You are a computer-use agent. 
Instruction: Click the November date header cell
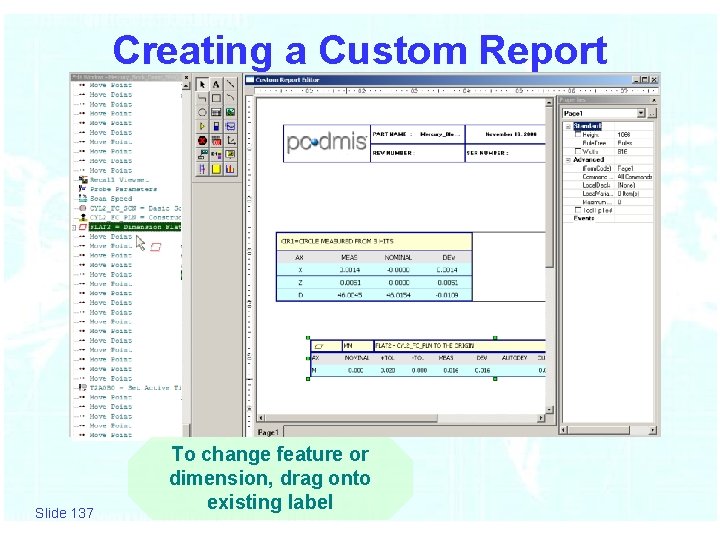(x=506, y=134)
